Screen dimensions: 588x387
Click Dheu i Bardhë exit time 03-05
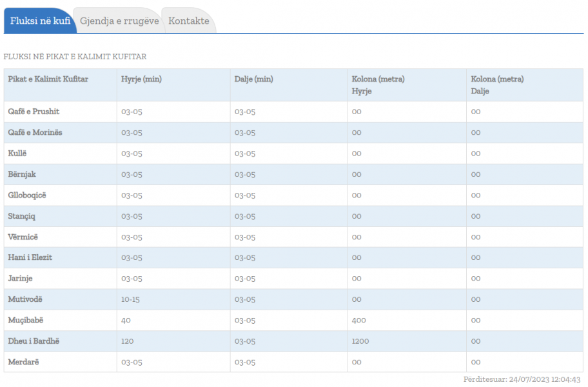(x=245, y=342)
